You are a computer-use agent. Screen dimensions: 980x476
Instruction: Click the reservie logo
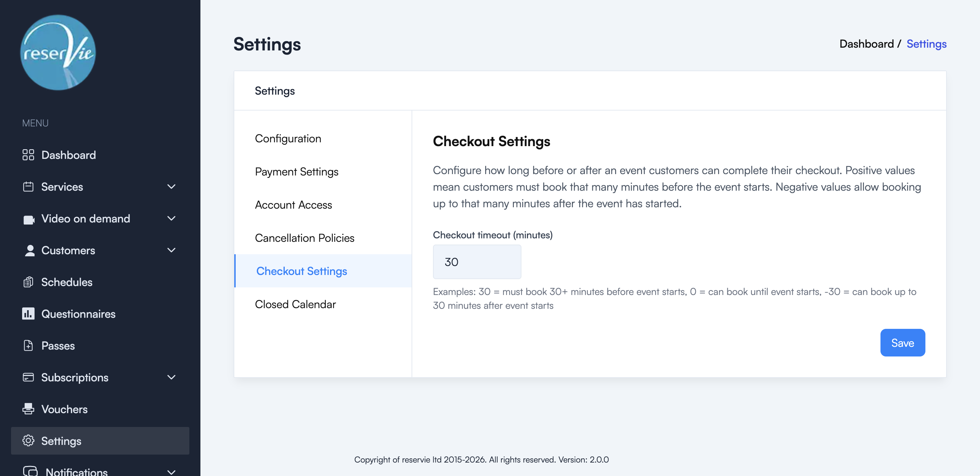point(57,53)
